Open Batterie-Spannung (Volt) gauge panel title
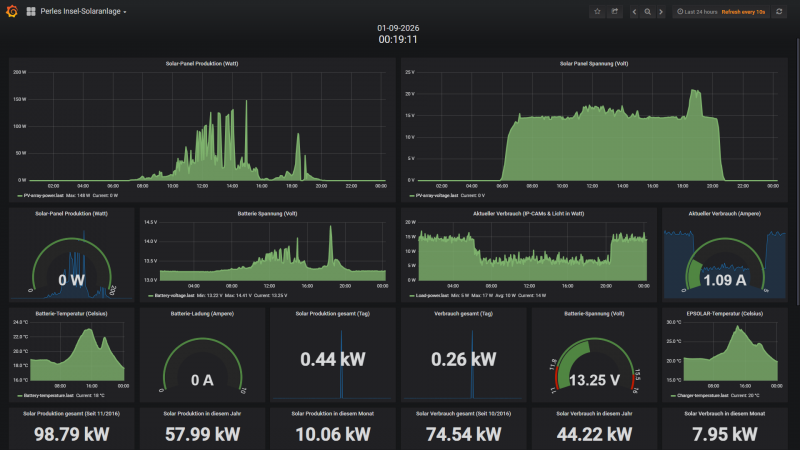This screenshot has width=800, height=450. pyautogui.click(x=594, y=314)
